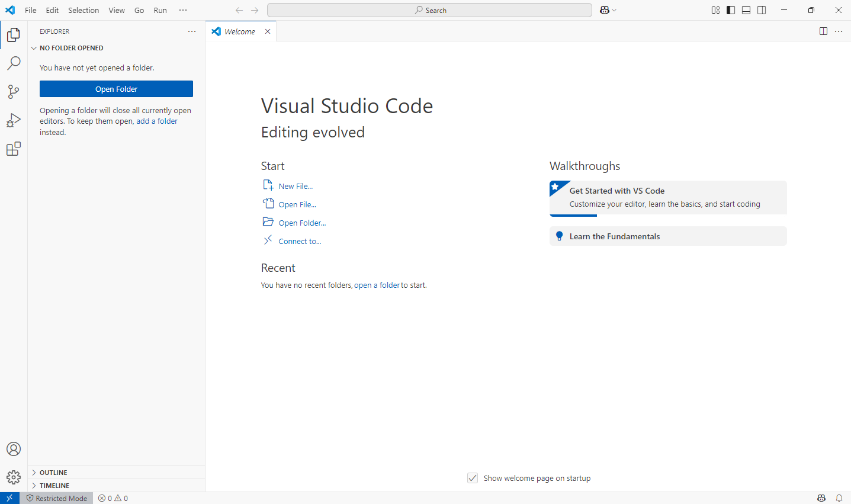This screenshot has width=851, height=504.
Task: Open the Extensions view
Action: pos(14,149)
